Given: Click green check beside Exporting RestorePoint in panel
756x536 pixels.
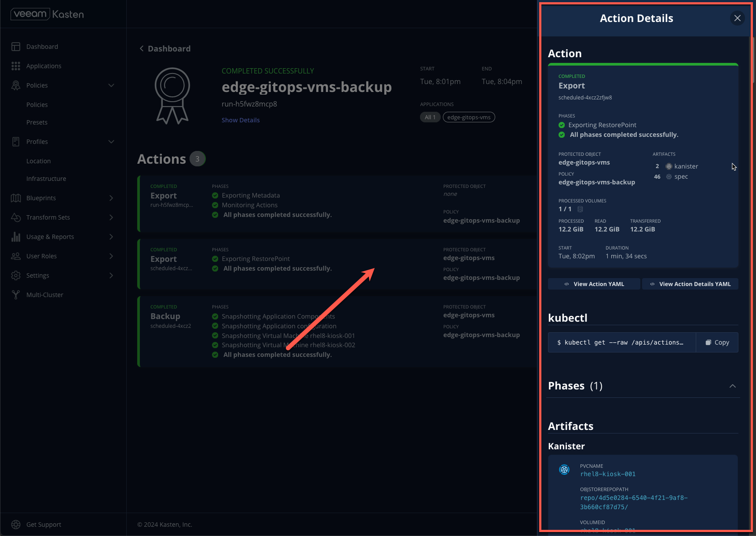Looking at the screenshot, I should point(562,125).
